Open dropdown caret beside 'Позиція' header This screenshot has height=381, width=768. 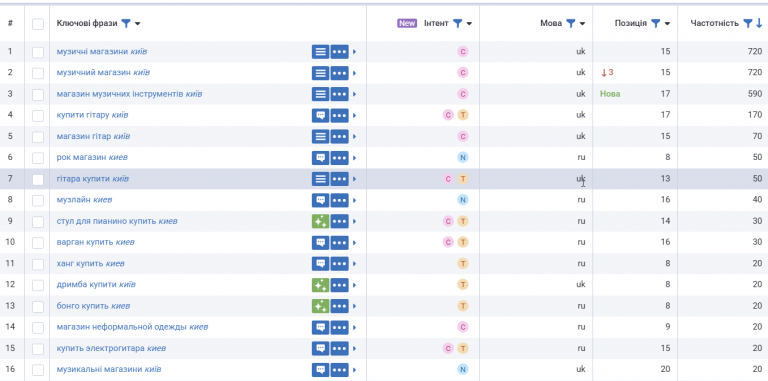tap(667, 24)
